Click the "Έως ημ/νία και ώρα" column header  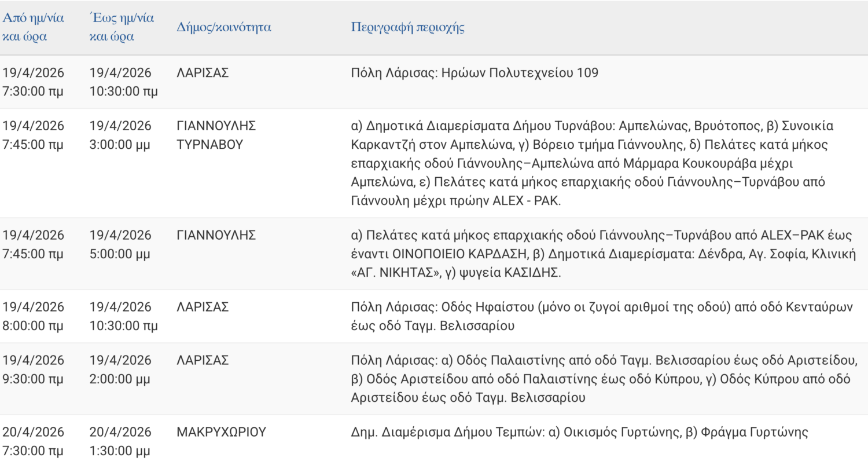click(122, 27)
